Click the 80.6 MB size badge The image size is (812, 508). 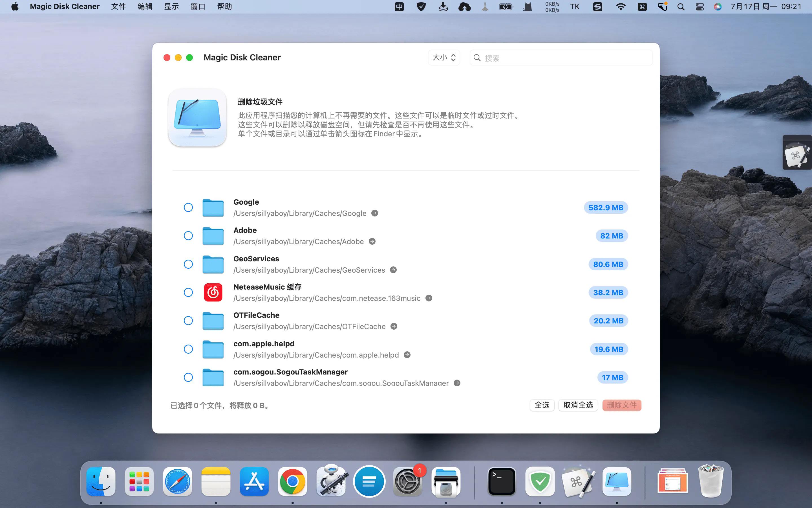(x=608, y=264)
